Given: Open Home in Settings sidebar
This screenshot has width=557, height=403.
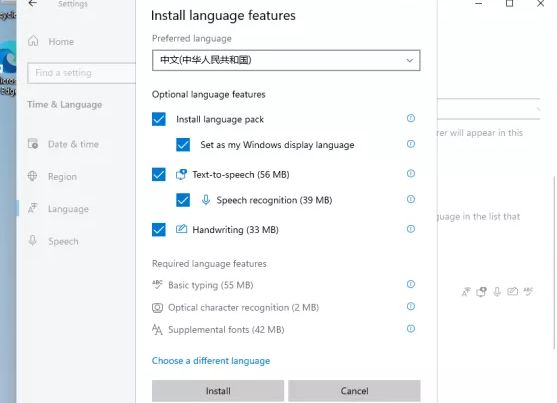Looking at the screenshot, I should click(x=61, y=42).
